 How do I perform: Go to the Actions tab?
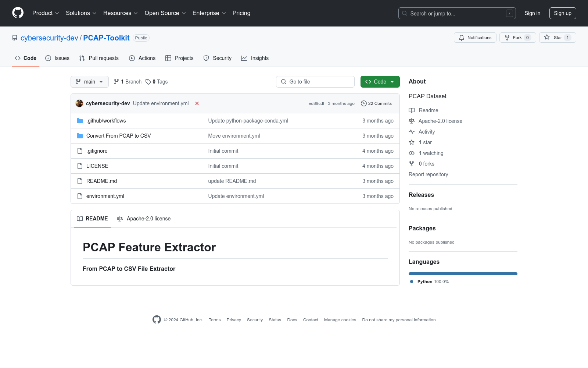pyautogui.click(x=142, y=58)
